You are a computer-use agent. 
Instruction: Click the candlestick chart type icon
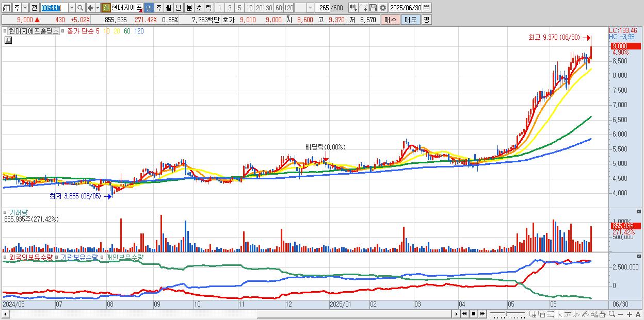(x=353, y=8)
